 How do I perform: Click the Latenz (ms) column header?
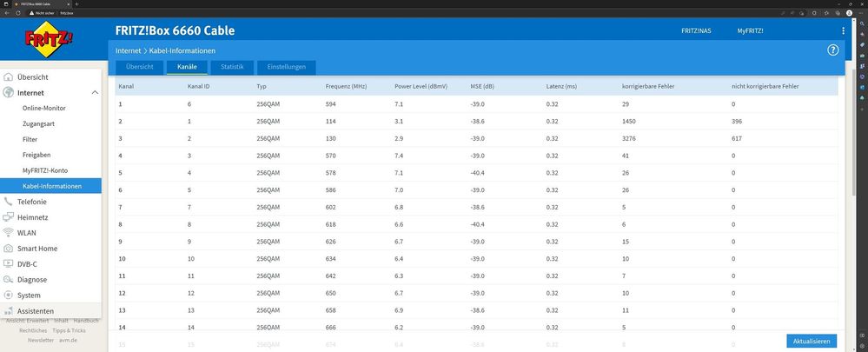coord(561,87)
